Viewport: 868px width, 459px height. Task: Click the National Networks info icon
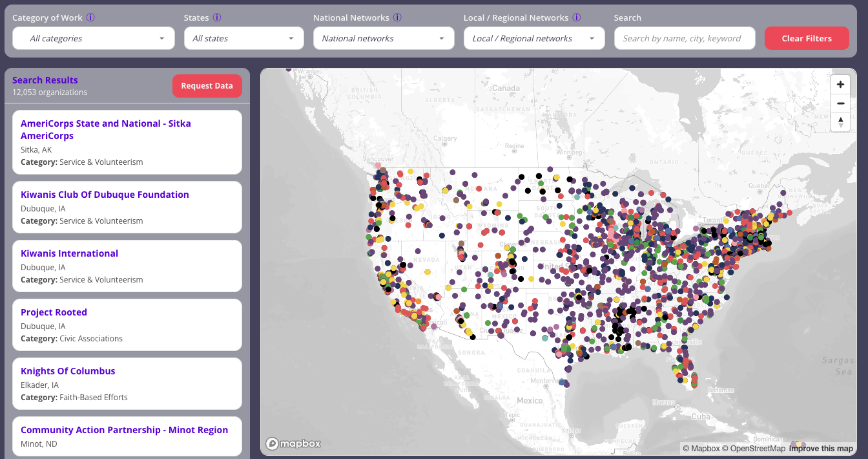398,18
